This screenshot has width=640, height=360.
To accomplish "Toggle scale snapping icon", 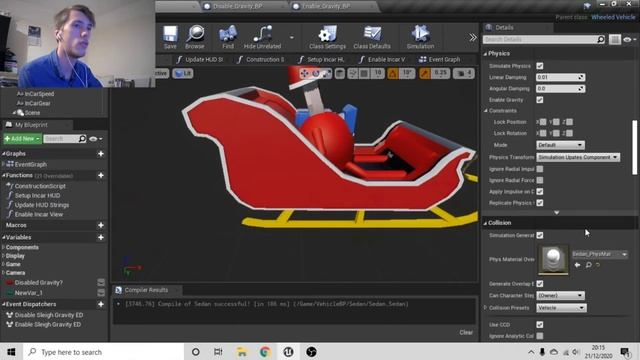I will (x=424, y=73).
